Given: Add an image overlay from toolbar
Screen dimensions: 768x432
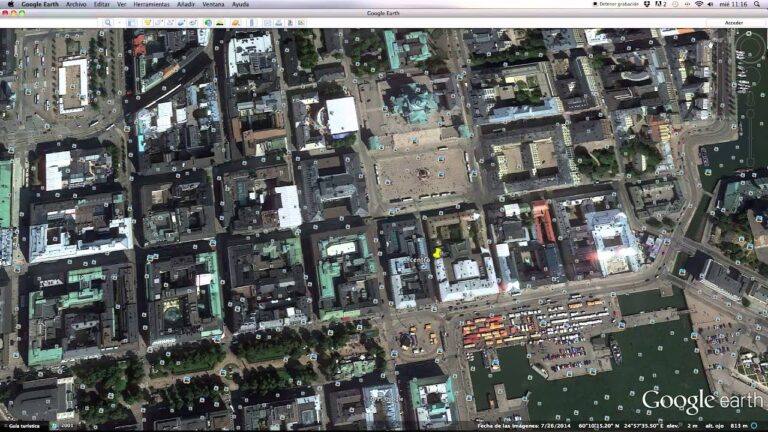Looking at the screenshot, I should [x=182, y=23].
